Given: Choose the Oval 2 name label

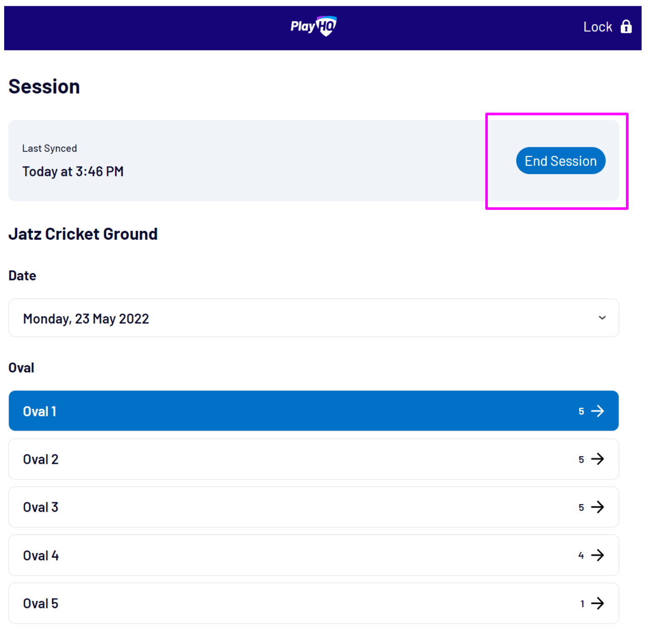Looking at the screenshot, I should [41, 459].
